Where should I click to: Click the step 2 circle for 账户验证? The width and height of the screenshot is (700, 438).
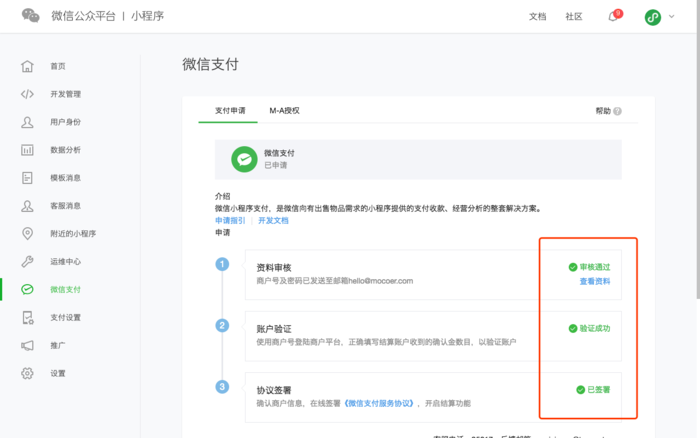point(222,325)
